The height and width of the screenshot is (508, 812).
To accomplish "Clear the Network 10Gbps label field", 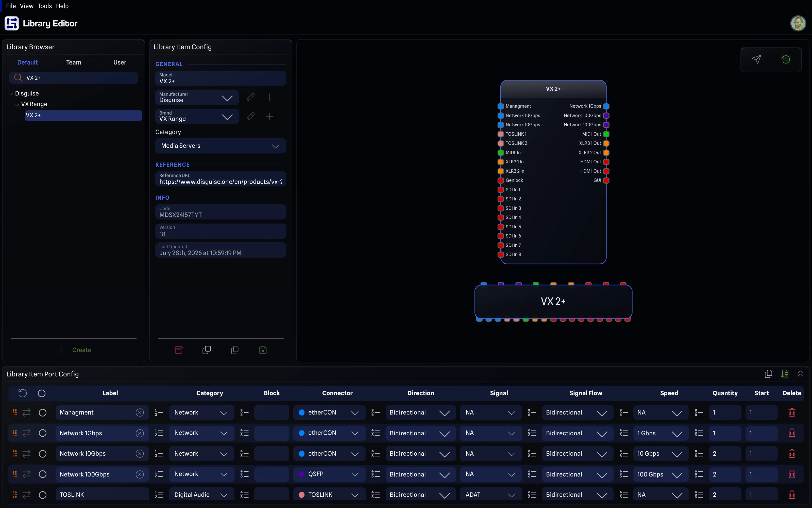I will [x=140, y=454].
